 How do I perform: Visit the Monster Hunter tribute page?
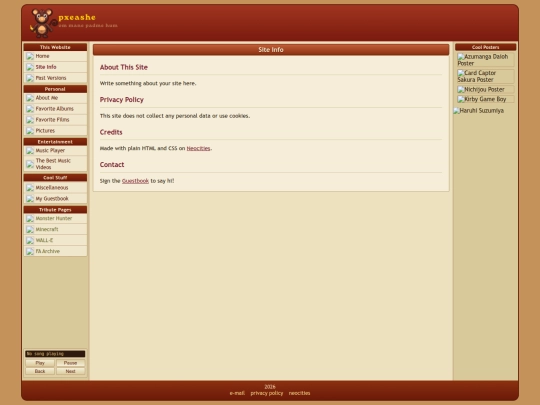coord(55,219)
